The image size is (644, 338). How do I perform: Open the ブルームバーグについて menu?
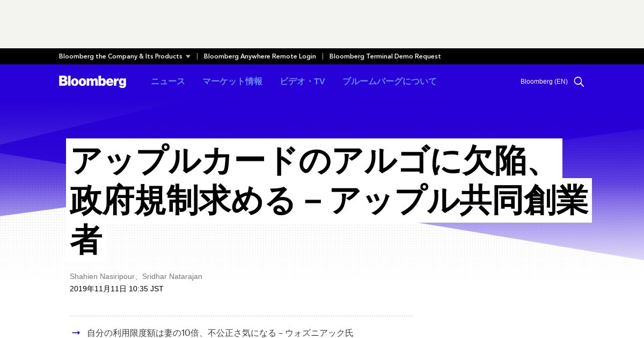[390, 82]
